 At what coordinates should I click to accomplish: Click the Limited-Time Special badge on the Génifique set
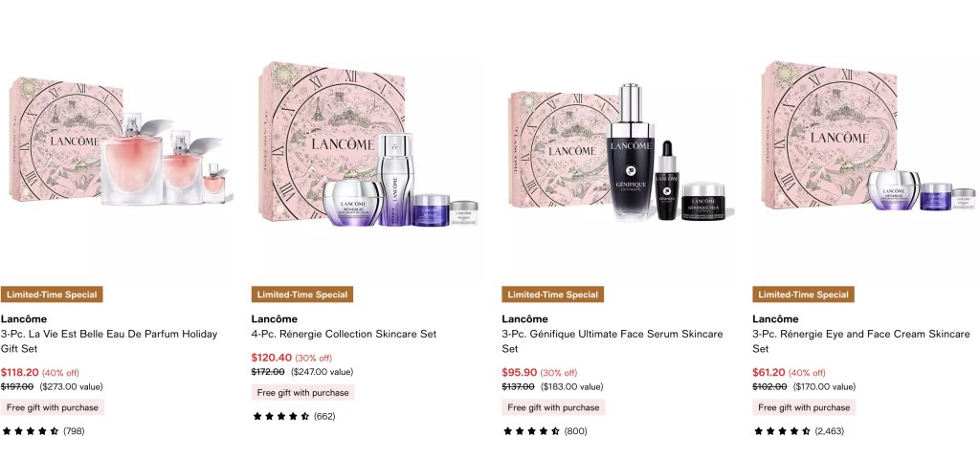553,294
